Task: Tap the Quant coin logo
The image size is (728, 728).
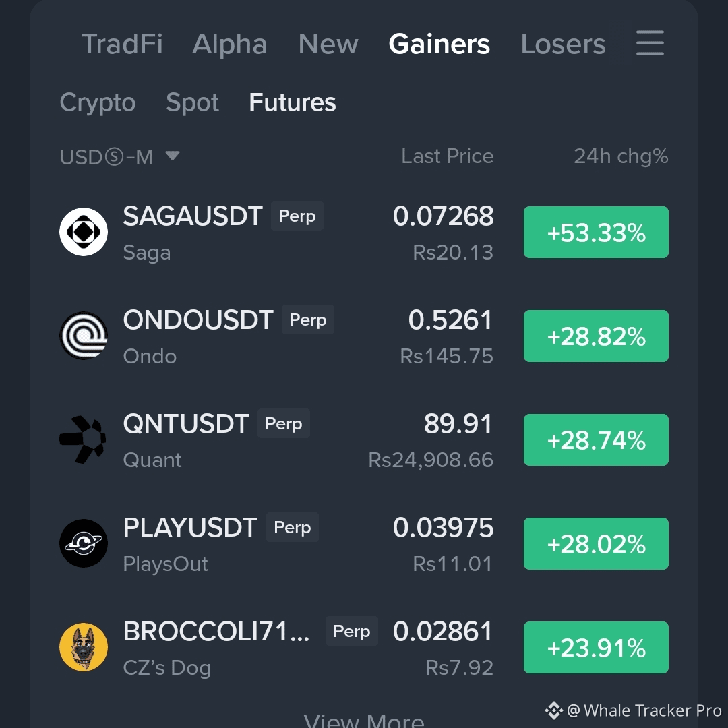Action: click(x=84, y=439)
